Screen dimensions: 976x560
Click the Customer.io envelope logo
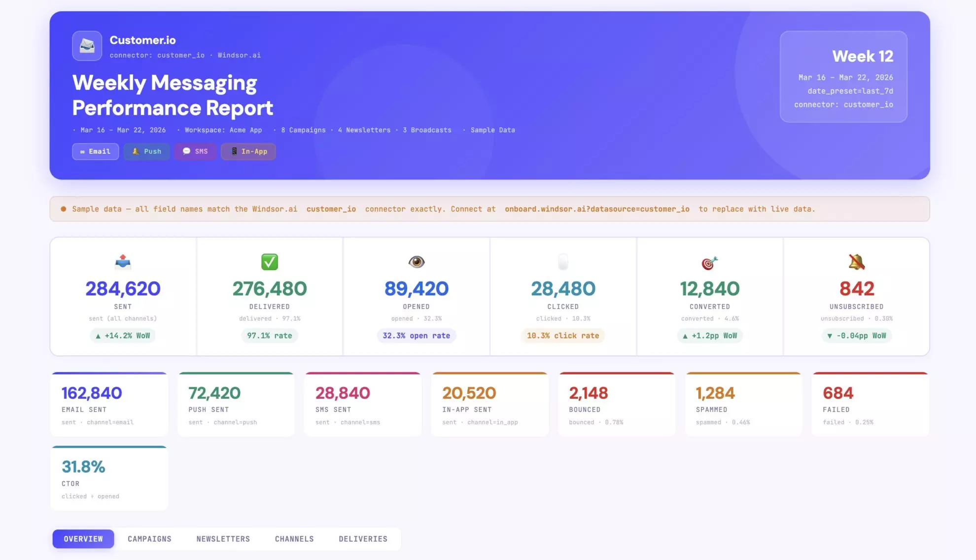[x=87, y=46]
